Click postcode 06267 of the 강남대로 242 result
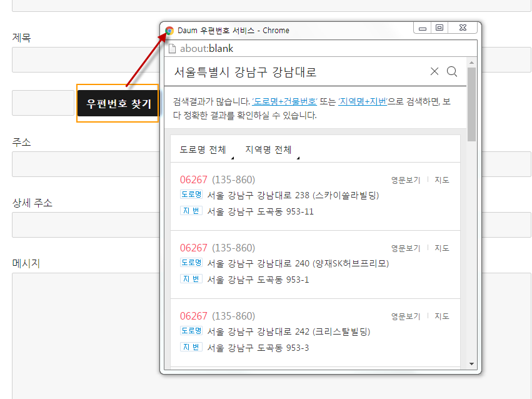 click(193, 316)
